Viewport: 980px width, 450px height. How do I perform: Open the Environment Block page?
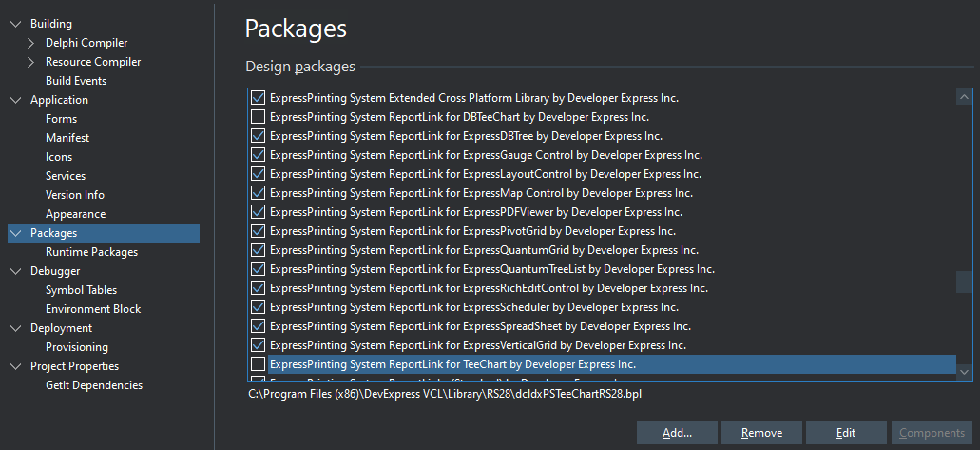[x=93, y=309]
